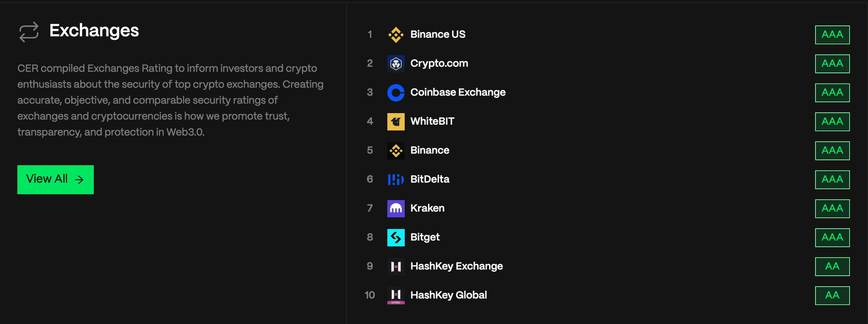Click the WhiteBIT logo icon
This screenshot has height=324, width=868.
(395, 121)
